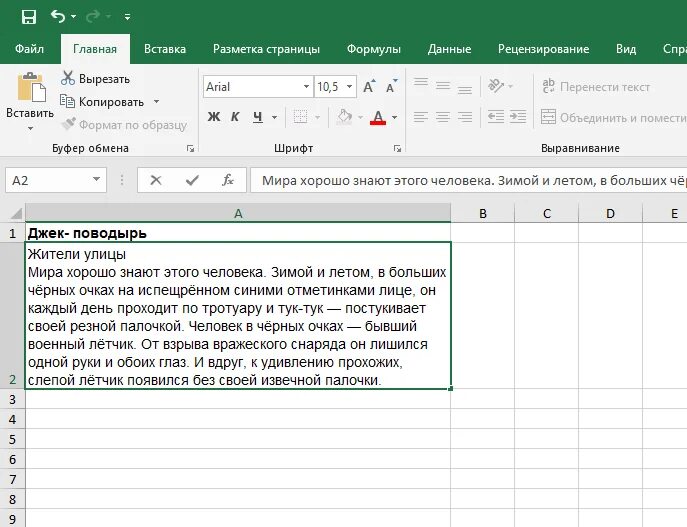This screenshot has width=687, height=527.
Task: Click Формат по образцу format painter
Action: [x=124, y=125]
